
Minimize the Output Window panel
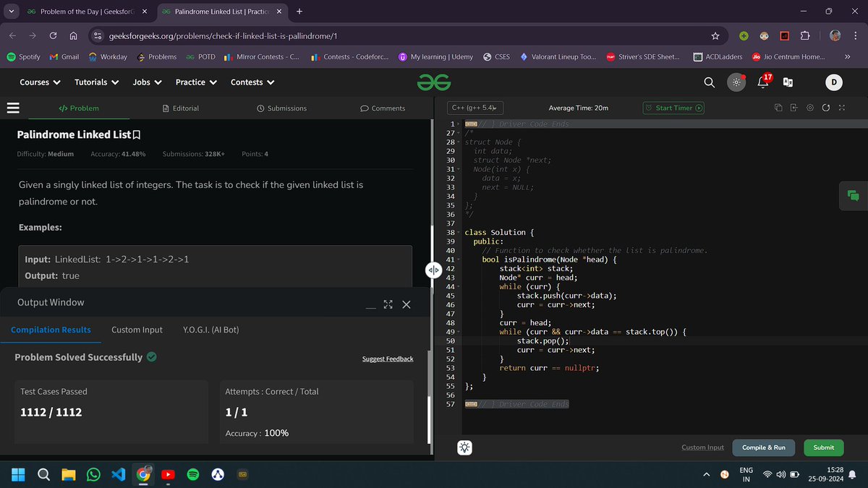click(370, 307)
